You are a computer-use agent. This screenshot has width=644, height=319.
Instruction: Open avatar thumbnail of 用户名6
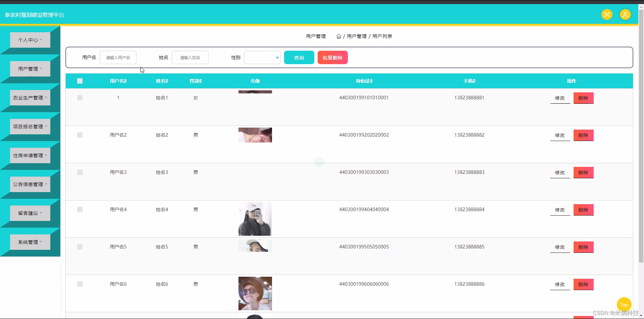255,293
